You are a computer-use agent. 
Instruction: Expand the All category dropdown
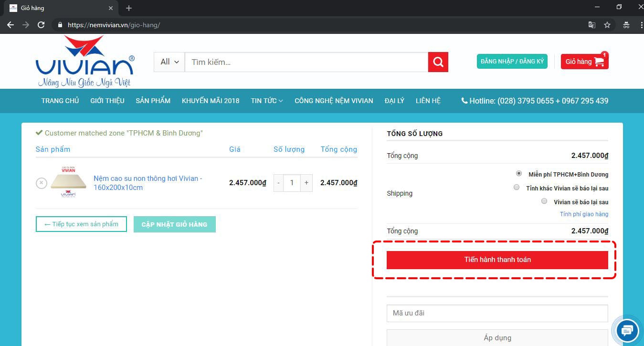pyautogui.click(x=169, y=62)
